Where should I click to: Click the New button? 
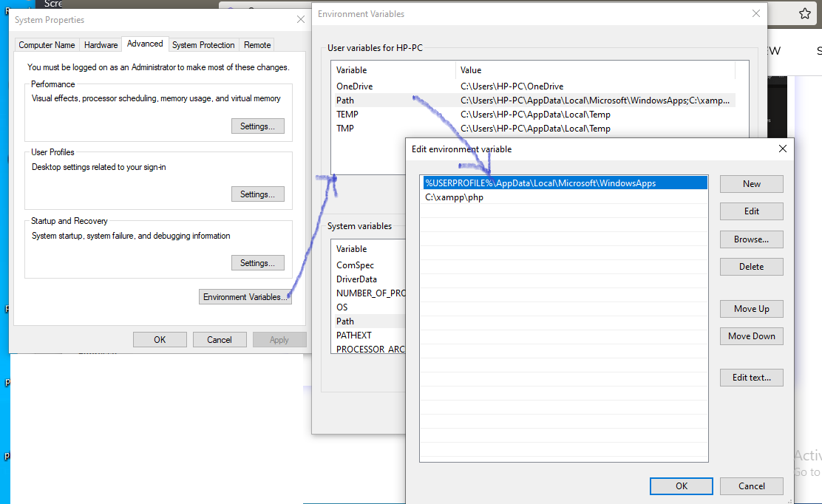point(751,184)
